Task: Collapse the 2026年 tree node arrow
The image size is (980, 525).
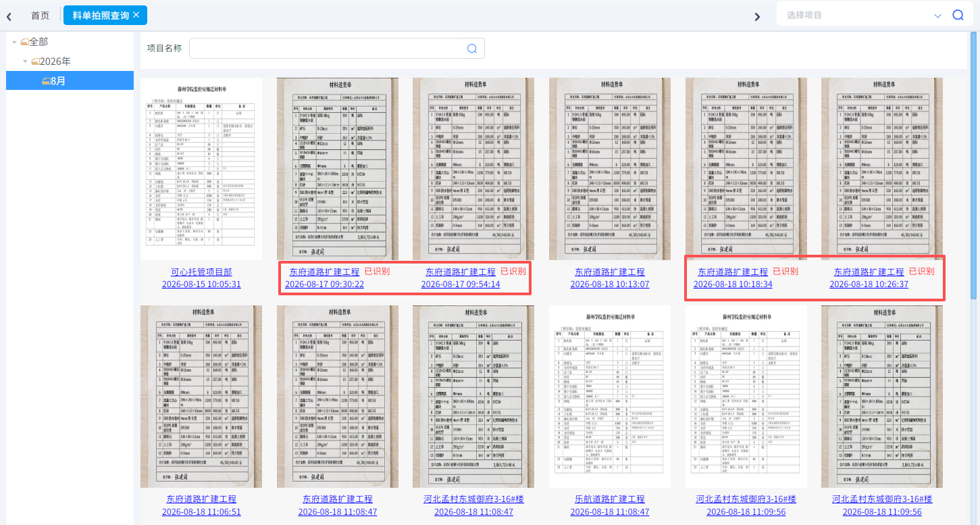Action: click(x=25, y=61)
